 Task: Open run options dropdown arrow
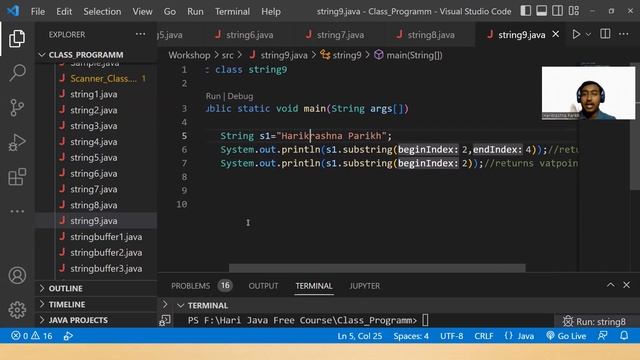[x=588, y=35]
